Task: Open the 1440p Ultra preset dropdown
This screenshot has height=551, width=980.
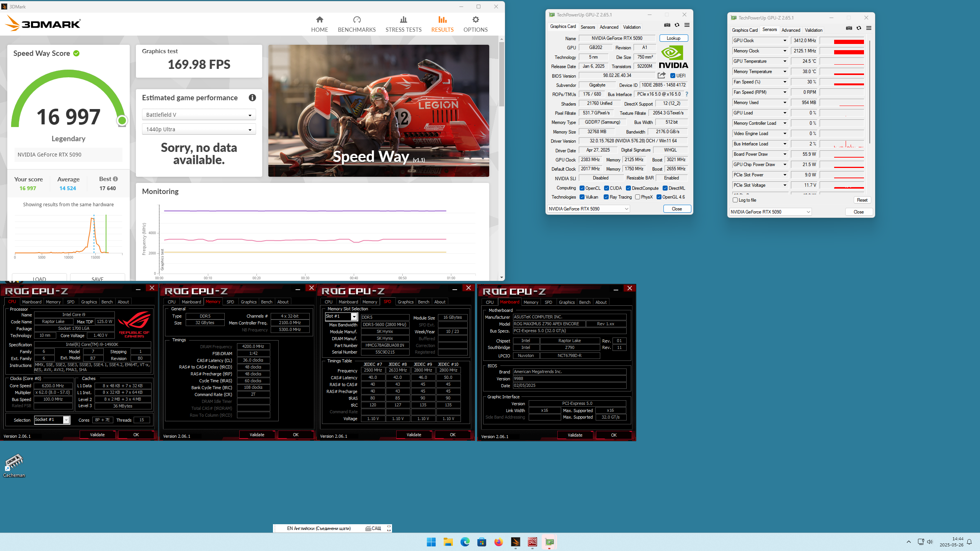Action: [x=199, y=129]
